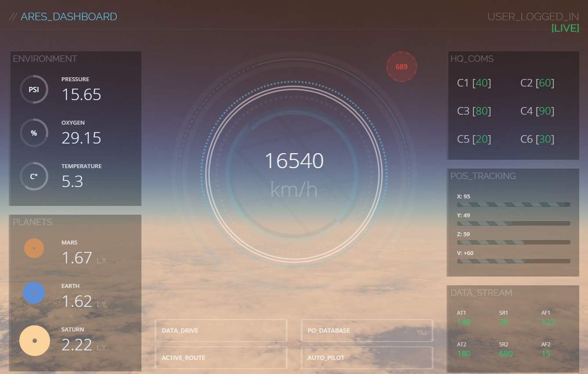Viewport: 588px width, 374px height.
Task: Toggle the LIVE status indicator
Action: (566, 28)
